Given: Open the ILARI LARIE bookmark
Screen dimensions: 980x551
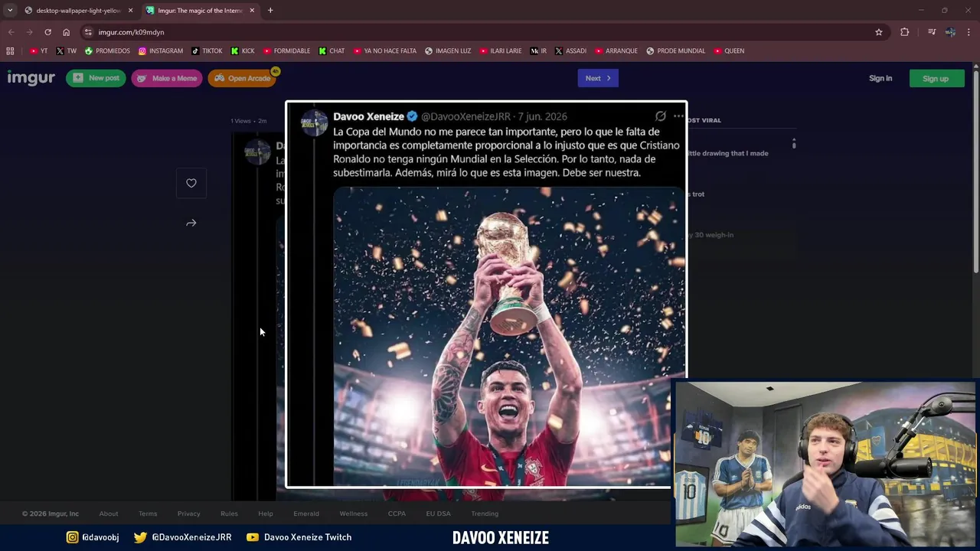Looking at the screenshot, I should tap(501, 51).
